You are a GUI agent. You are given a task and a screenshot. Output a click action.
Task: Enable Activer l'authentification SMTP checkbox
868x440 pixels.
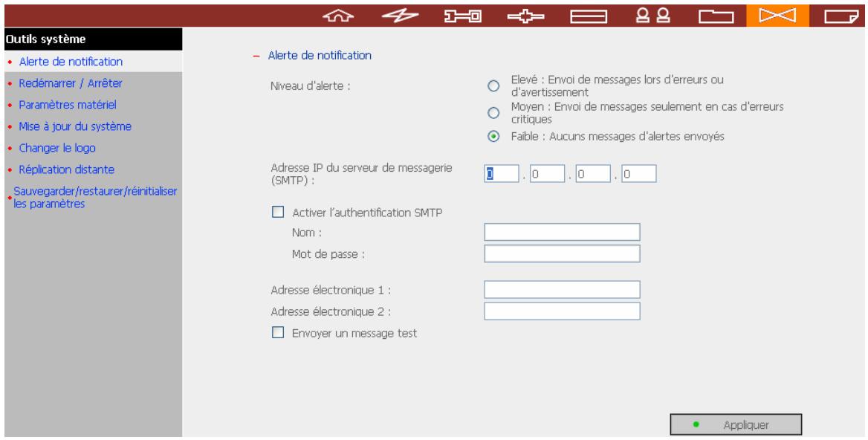point(278,212)
